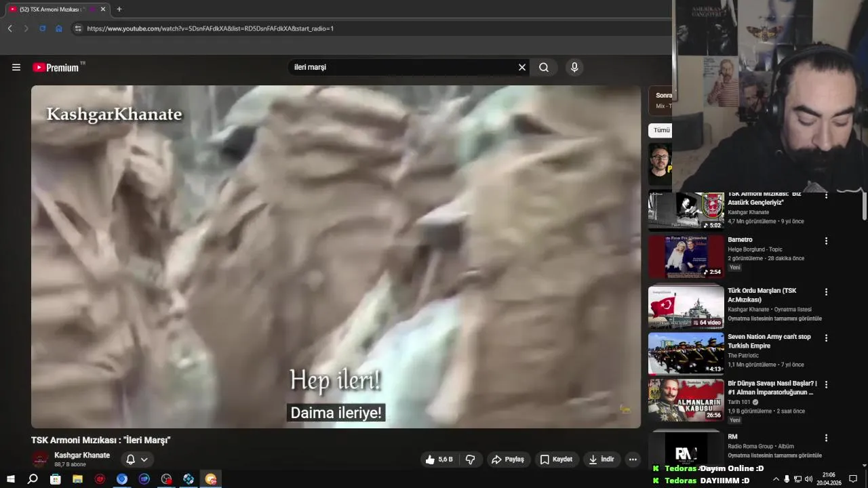Share the video via Paylaş button
This screenshot has width=868, height=488.
coord(508,460)
